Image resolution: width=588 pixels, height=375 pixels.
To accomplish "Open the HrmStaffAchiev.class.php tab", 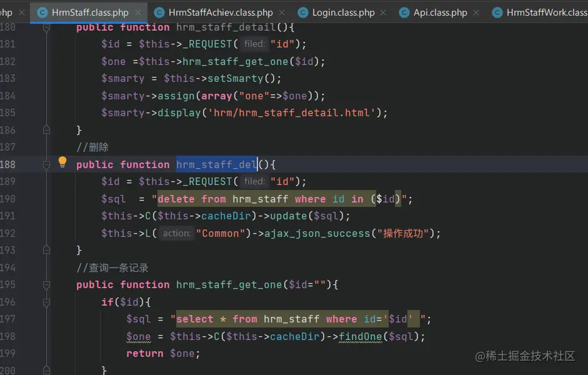I will click(221, 12).
